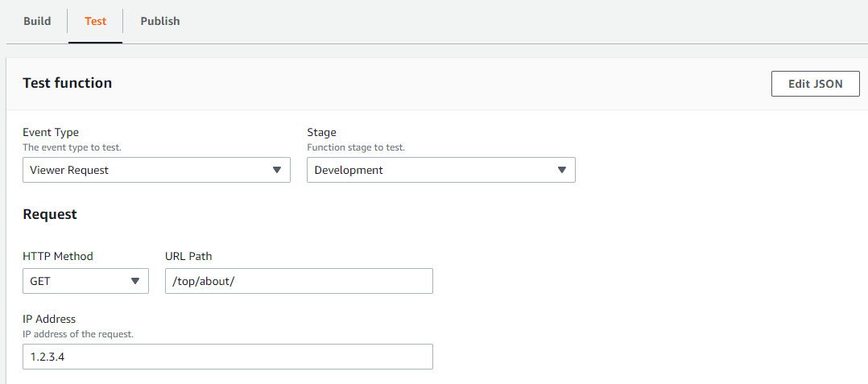Click the HTTP Method dropdown arrow
Screen dimensions: 868x384
[135, 281]
